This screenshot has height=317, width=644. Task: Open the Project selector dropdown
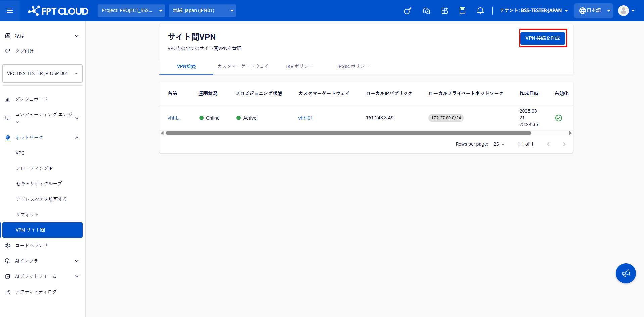(131, 11)
